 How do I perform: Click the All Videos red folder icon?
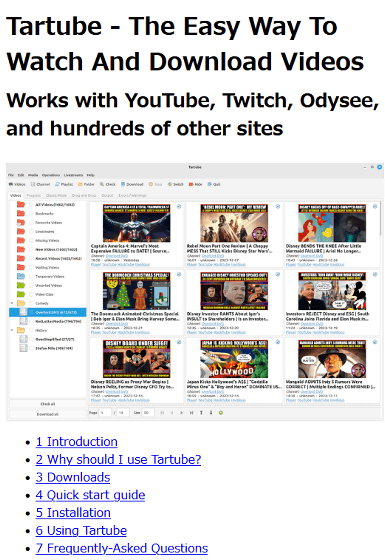coord(21,205)
